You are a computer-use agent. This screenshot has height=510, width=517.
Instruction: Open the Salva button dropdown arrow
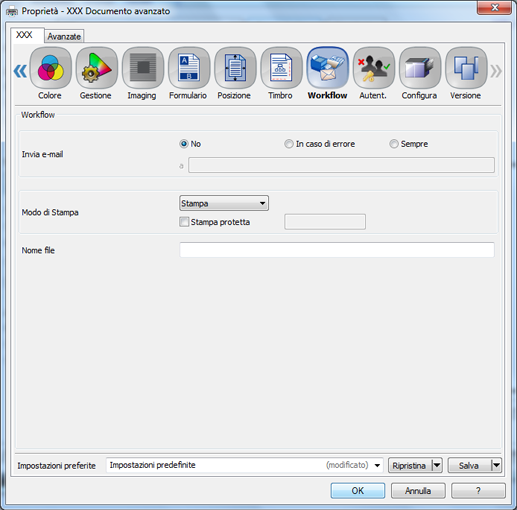(x=496, y=465)
